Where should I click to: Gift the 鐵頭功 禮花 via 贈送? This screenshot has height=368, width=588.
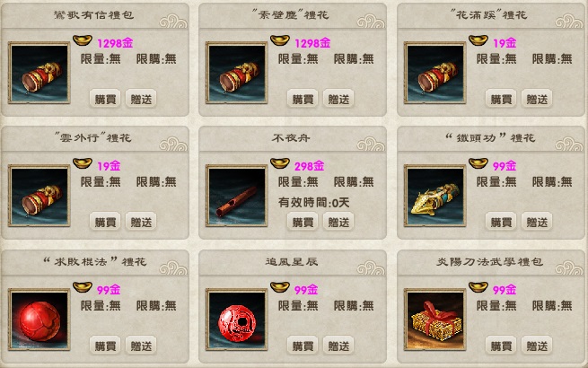click(x=537, y=222)
